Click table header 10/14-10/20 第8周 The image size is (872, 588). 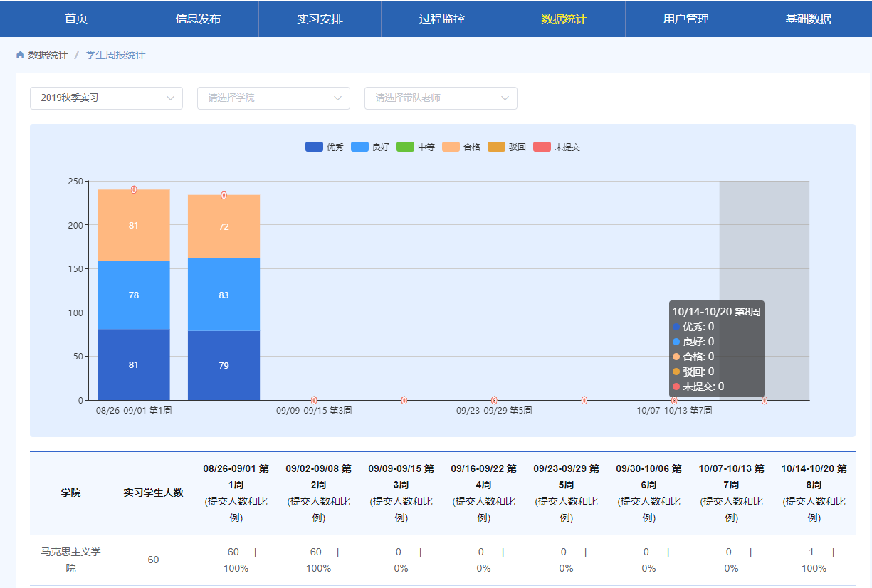814,476
